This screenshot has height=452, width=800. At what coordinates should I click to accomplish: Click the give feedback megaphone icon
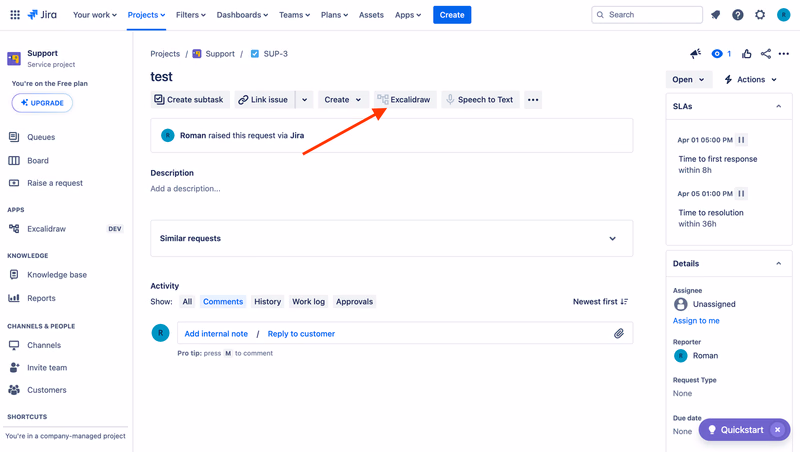click(x=695, y=54)
